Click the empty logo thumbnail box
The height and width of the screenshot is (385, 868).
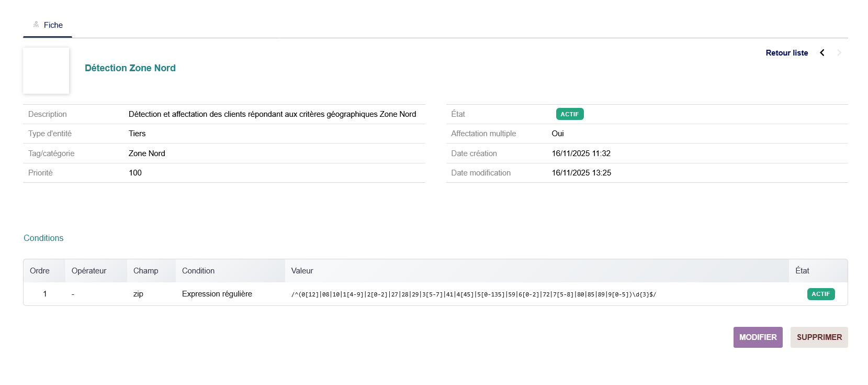click(46, 71)
